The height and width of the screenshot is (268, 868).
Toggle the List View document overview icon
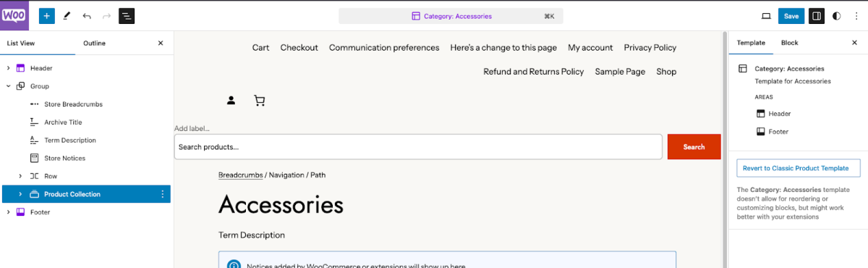(127, 16)
